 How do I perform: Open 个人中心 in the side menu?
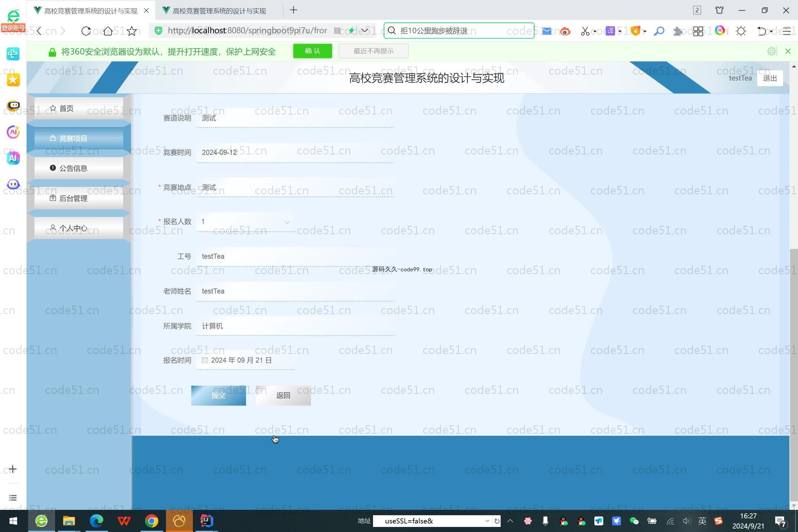tap(79, 228)
